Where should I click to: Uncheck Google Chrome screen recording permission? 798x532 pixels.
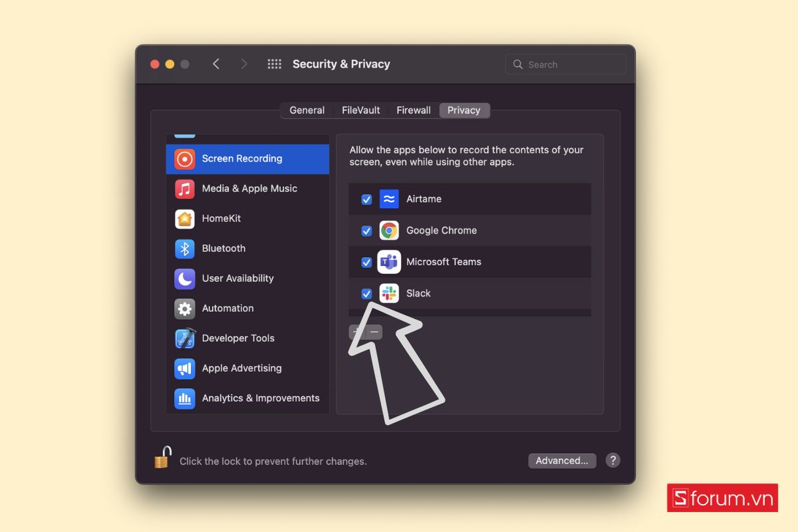click(x=366, y=231)
